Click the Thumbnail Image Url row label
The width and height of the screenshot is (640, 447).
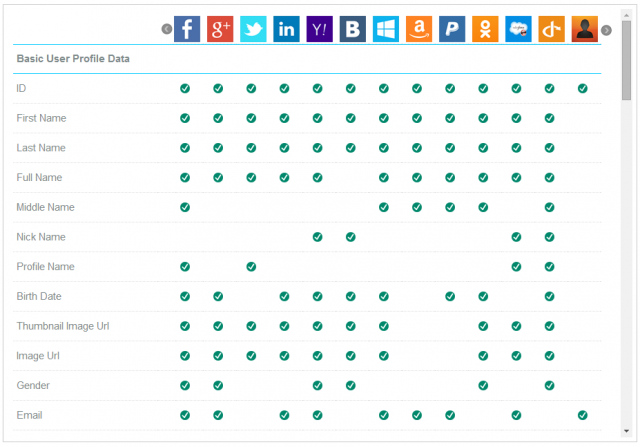(x=63, y=326)
